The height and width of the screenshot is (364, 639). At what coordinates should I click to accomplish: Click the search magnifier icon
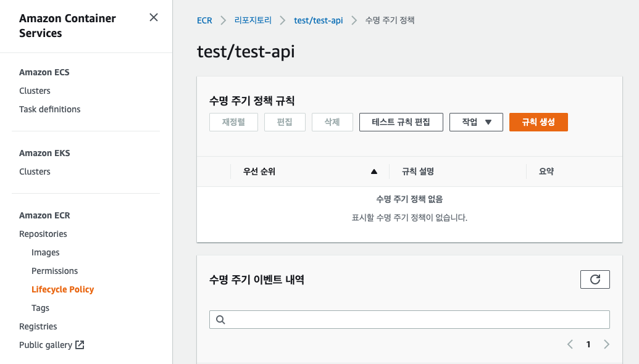pos(220,320)
